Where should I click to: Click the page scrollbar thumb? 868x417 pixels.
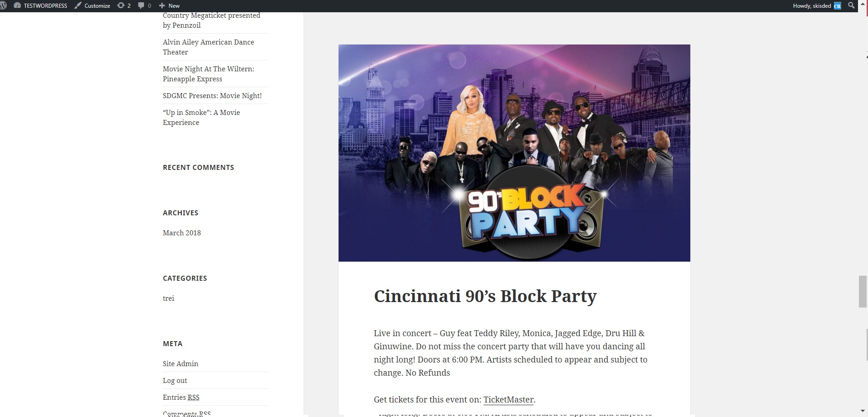tap(863, 291)
